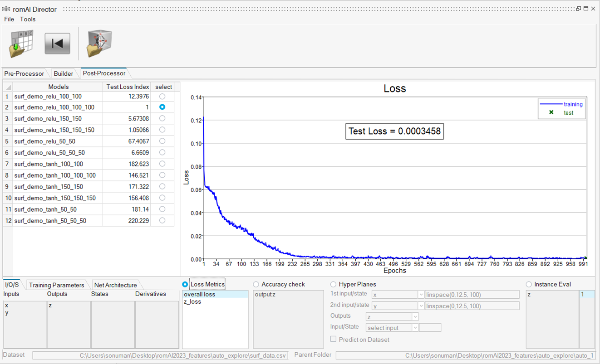The width and height of the screenshot is (600, 364).
Task: Click the Dataset path input field
Action: [x=160, y=356]
